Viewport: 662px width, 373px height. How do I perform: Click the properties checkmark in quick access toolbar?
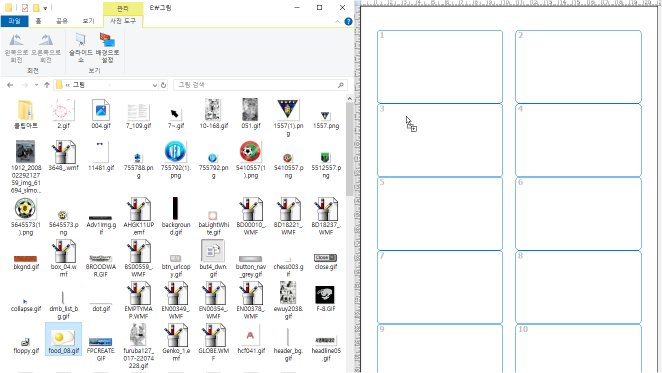tap(25, 8)
